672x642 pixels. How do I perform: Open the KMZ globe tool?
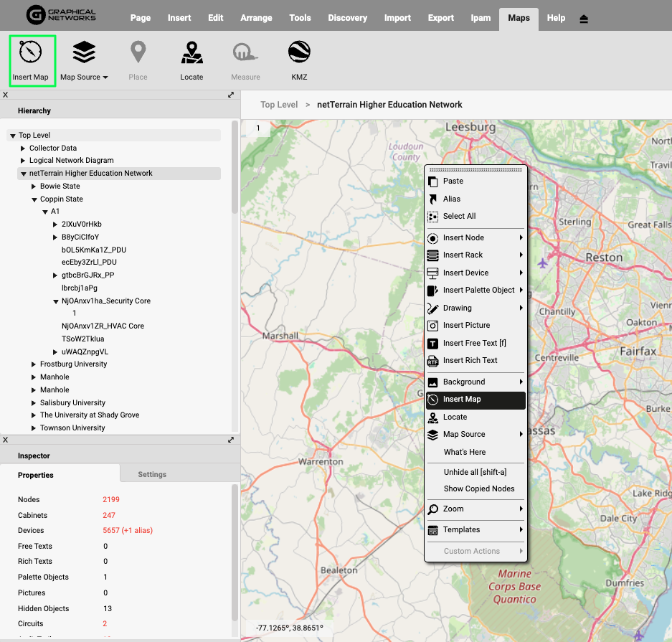299,52
